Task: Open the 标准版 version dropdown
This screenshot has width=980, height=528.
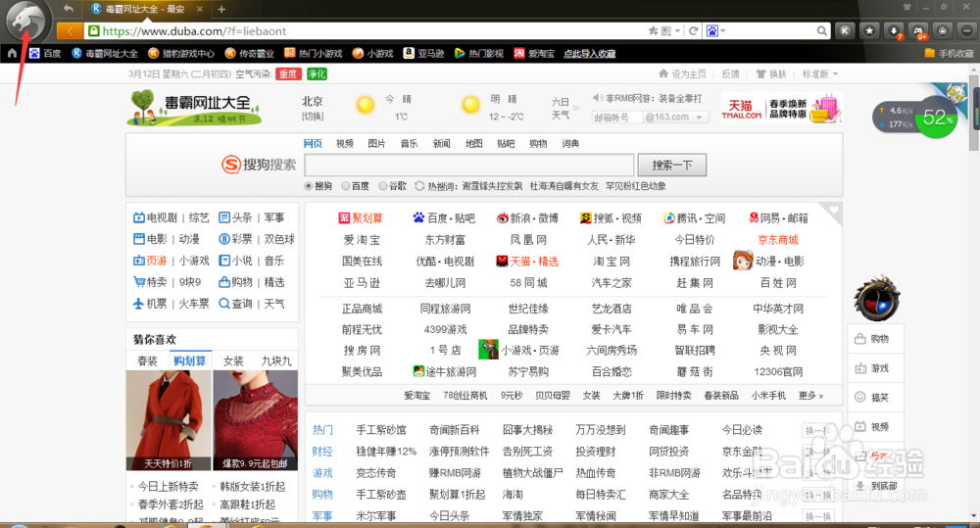Action: 820,73
